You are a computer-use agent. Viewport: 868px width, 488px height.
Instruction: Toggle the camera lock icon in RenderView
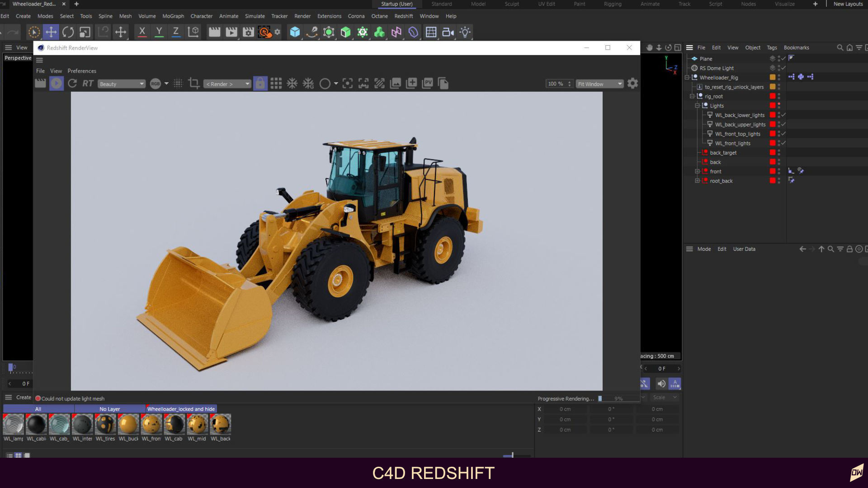(x=260, y=84)
